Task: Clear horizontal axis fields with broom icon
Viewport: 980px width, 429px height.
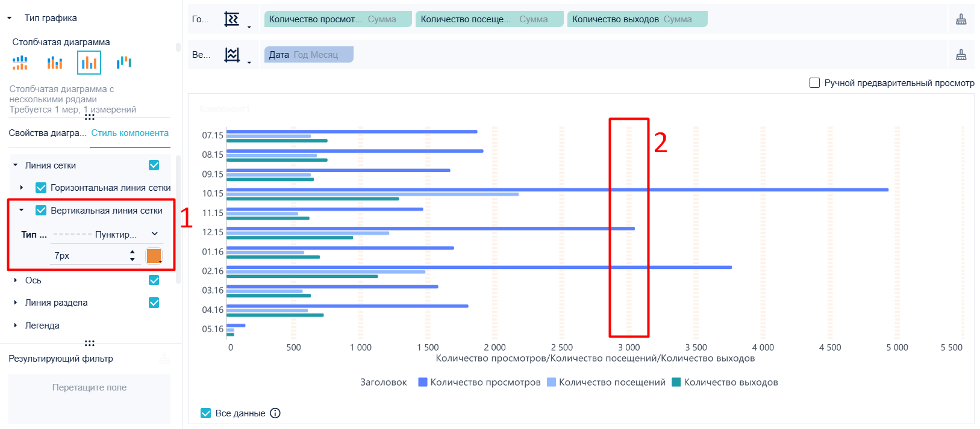Action: click(x=961, y=19)
